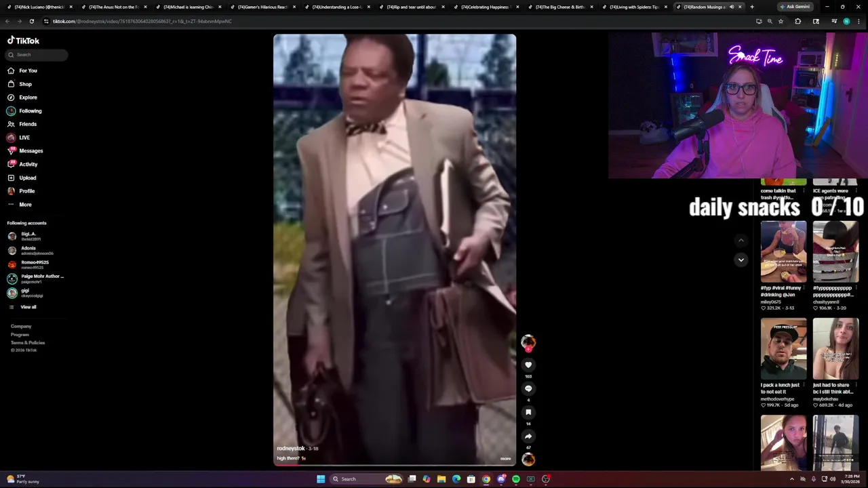868x488 pixels.
Task: Click the TikTok logo
Action: [x=23, y=41]
